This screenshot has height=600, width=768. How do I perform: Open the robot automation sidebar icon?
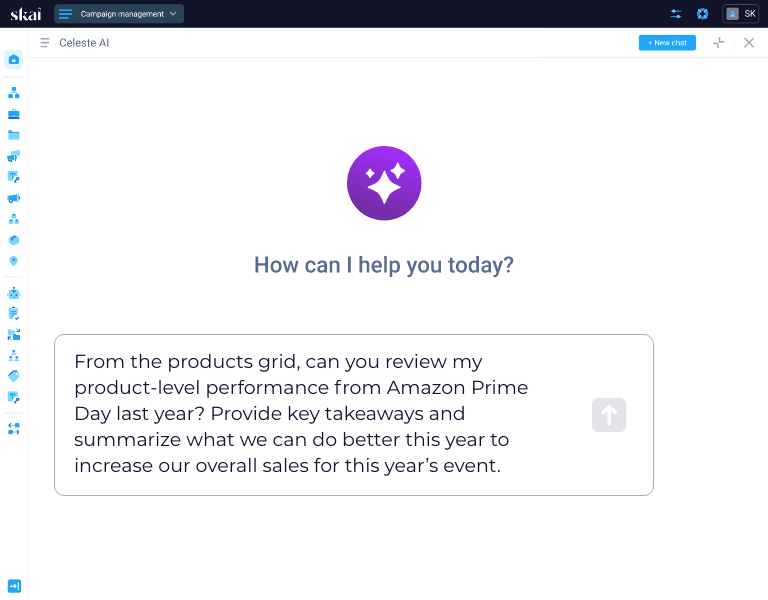coord(14,293)
